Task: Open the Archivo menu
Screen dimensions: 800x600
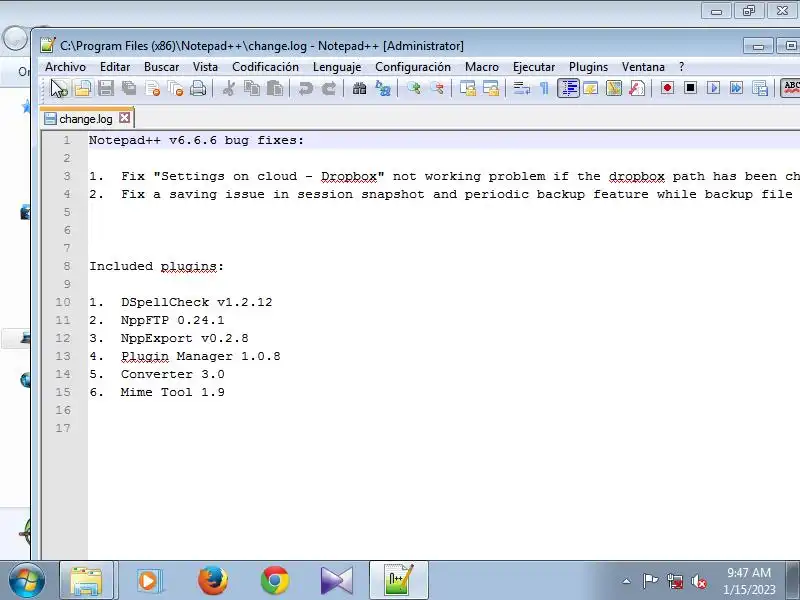Action: [x=65, y=67]
